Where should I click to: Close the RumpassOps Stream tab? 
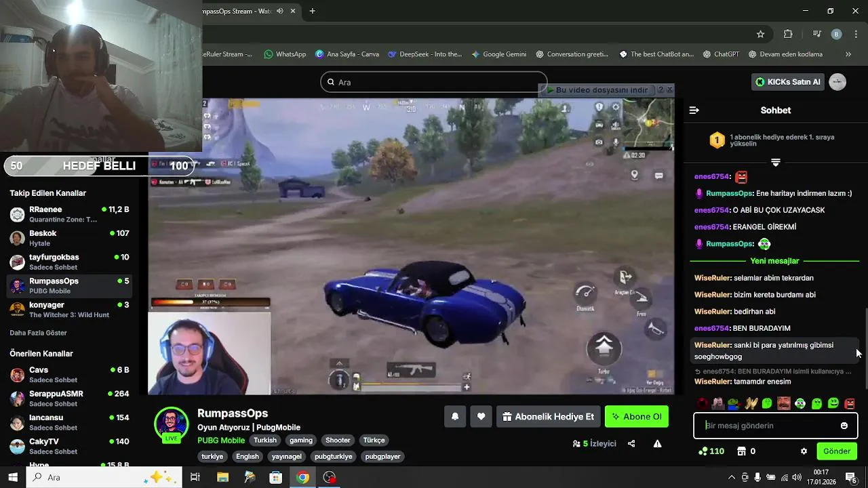click(293, 11)
